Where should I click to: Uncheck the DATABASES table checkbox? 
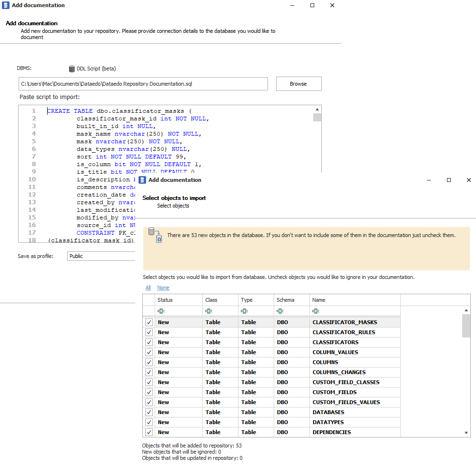pos(149,412)
